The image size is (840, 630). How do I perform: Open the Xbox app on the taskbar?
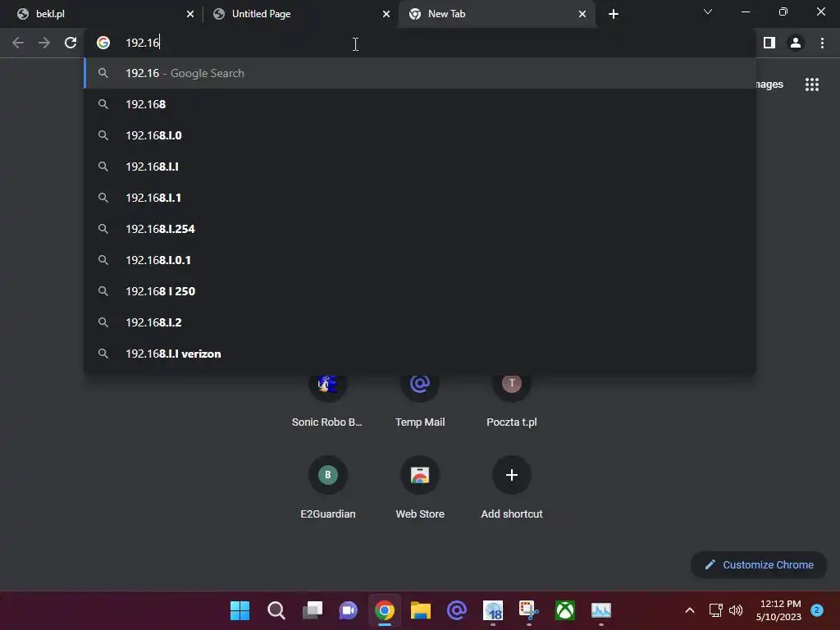point(565,610)
